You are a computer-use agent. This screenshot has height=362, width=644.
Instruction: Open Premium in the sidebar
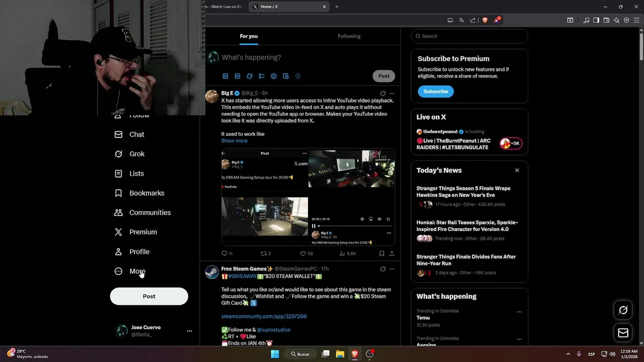(x=136, y=232)
